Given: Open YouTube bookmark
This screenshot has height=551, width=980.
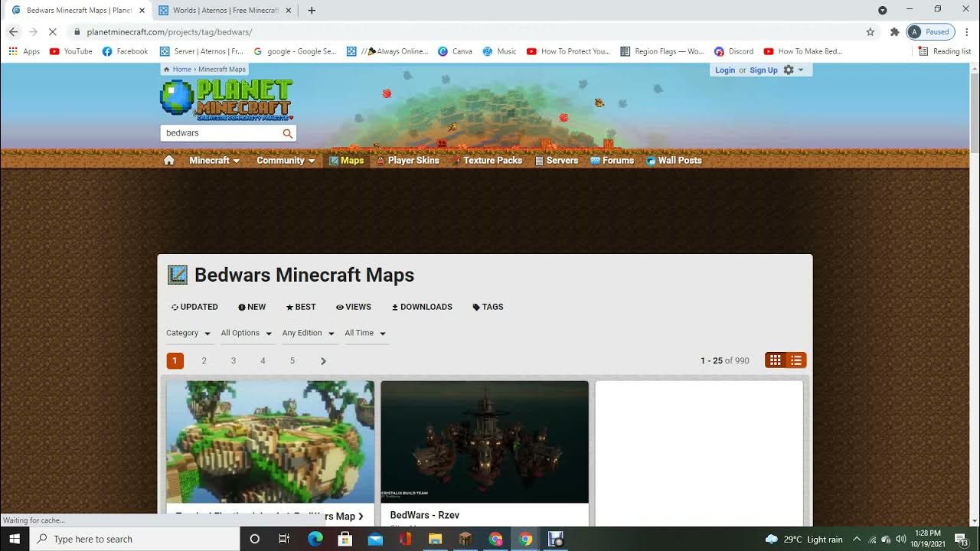Looking at the screenshot, I should point(71,51).
